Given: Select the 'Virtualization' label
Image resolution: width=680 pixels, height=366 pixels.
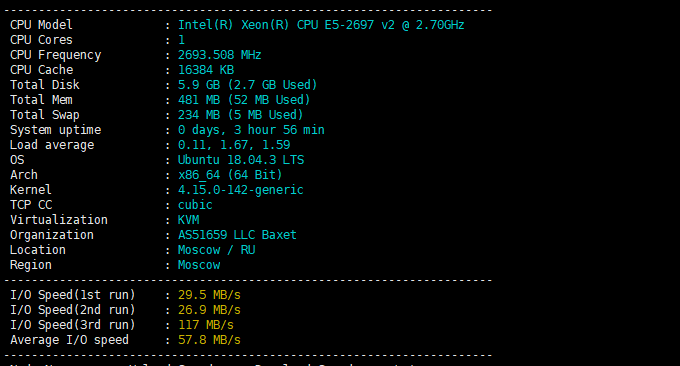Looking at the screenshot, I should (59, 220).
